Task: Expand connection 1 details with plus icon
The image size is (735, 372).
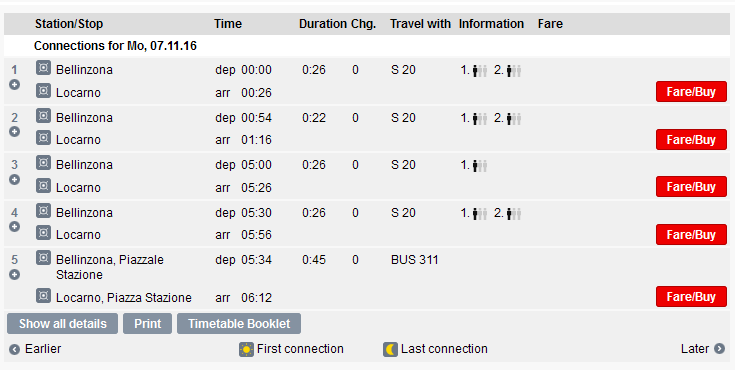Action: (x=15, y=85)
